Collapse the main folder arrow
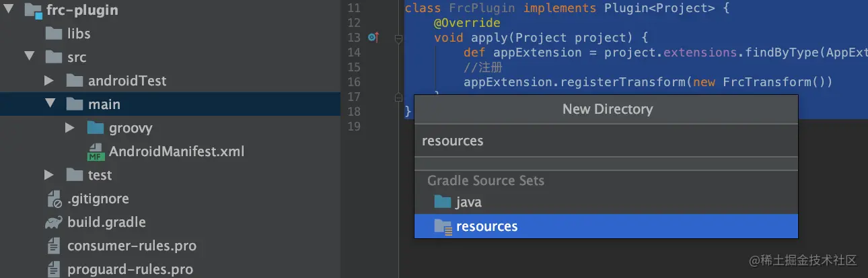 click(50, 104)
